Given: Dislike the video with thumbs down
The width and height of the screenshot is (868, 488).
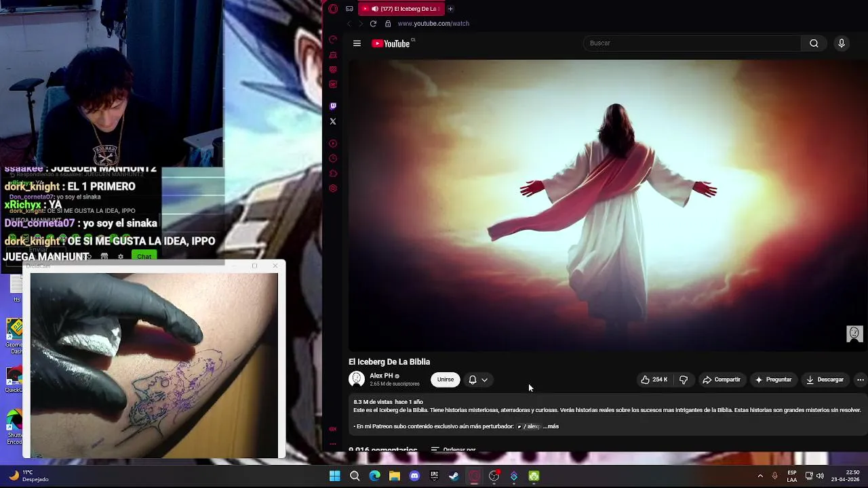Looking at the screenshot, I should (x=684, y=380).
